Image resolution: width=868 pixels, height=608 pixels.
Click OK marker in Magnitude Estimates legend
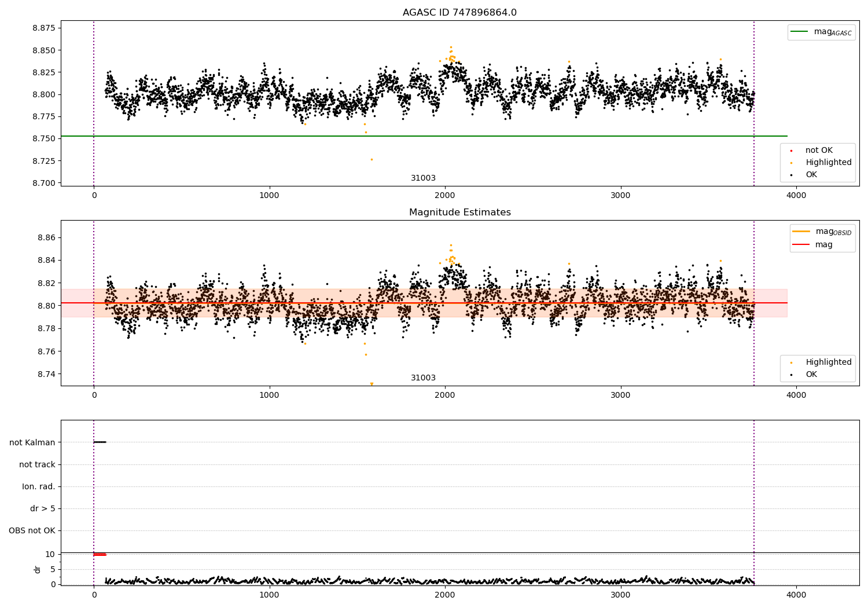[x=791, y=375]
